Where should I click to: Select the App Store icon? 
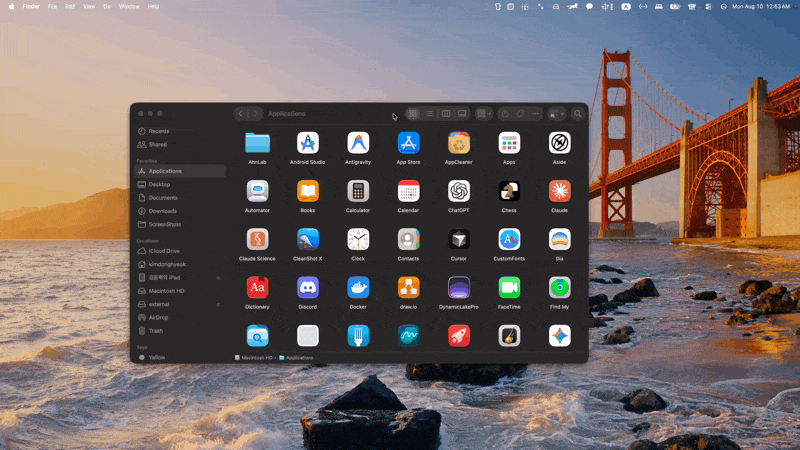[x=409, y=143]
